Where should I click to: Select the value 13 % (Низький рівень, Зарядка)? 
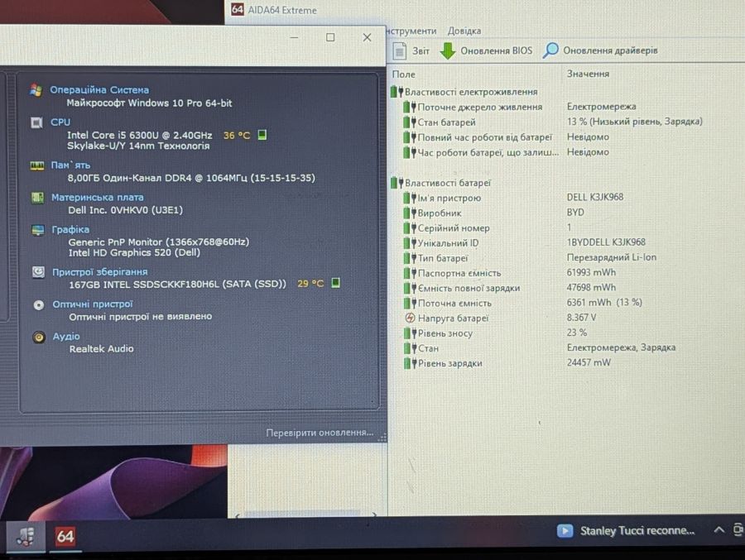(x=634, y=122)
